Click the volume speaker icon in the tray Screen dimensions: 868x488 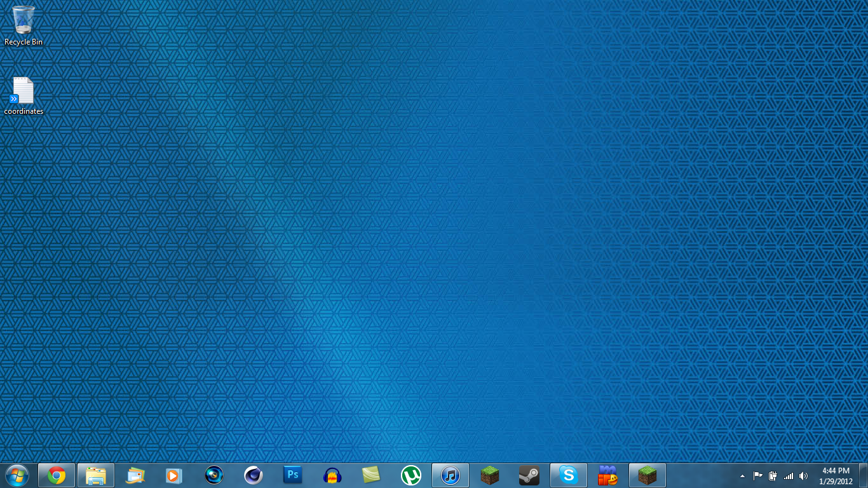click(804, 476)
